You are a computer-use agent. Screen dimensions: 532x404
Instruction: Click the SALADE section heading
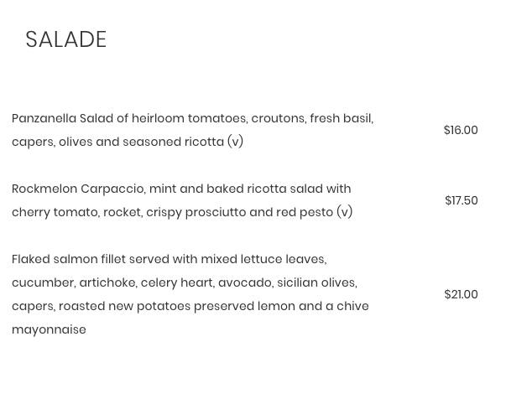pos(66,39)
